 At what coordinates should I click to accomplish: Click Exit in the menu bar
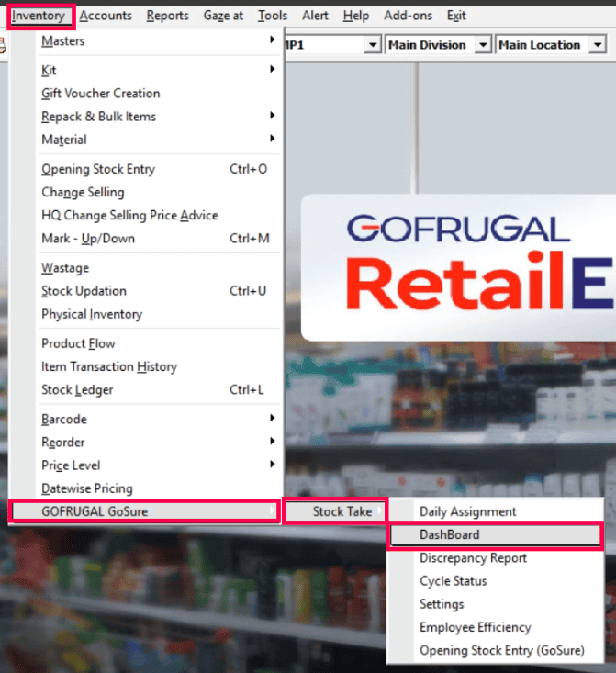(x=456, y=16)
